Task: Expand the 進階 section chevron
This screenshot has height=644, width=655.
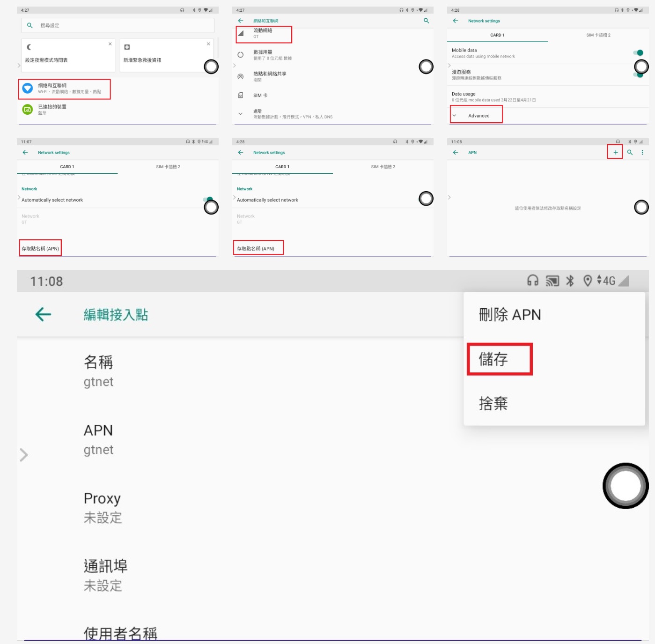Action: (x=241, y=114)
